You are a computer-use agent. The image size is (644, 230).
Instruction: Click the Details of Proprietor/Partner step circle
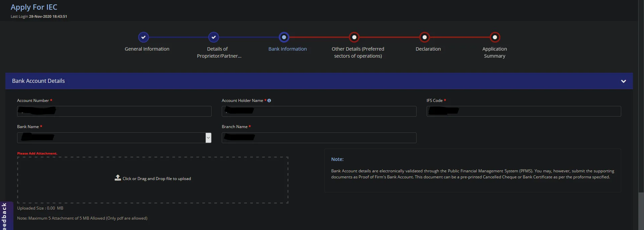point(214,37)
